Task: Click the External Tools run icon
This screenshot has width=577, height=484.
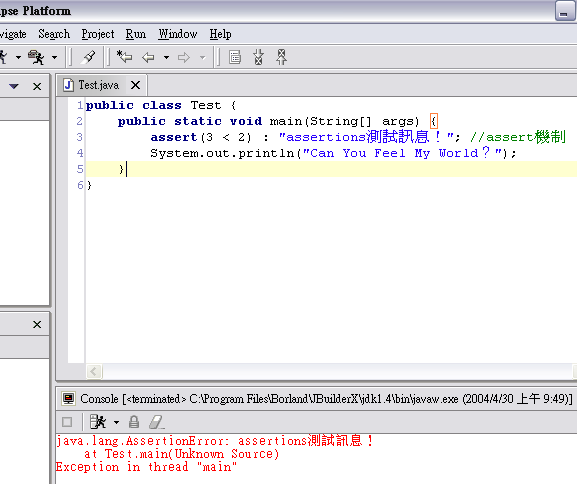Action: coord(36,57)
